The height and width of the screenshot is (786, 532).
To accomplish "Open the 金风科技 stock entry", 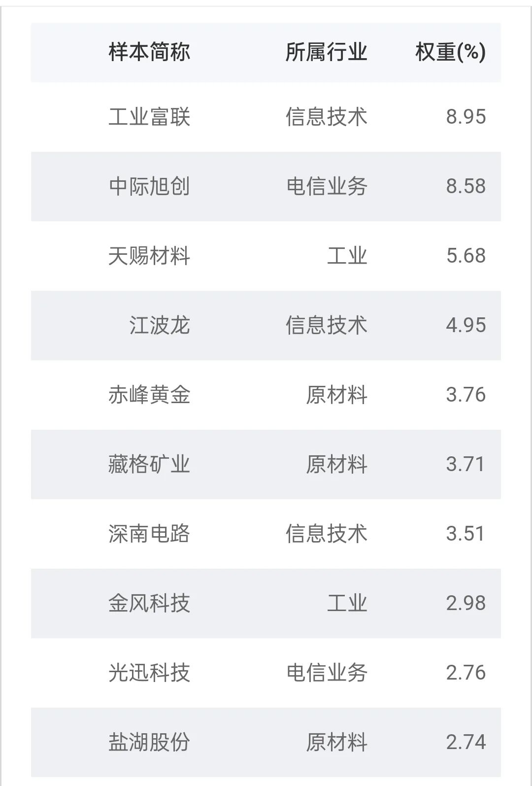I will tap(149, 603).
